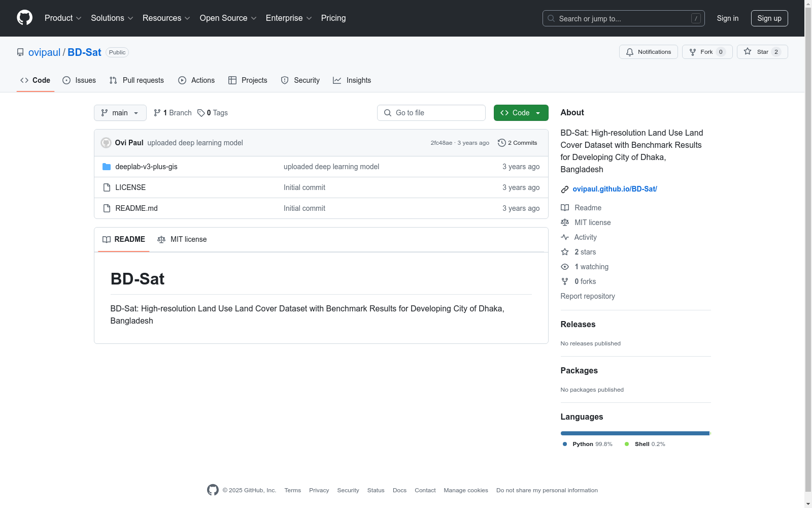
Task: Click the README.md file icon
Action: pos(107,208)
